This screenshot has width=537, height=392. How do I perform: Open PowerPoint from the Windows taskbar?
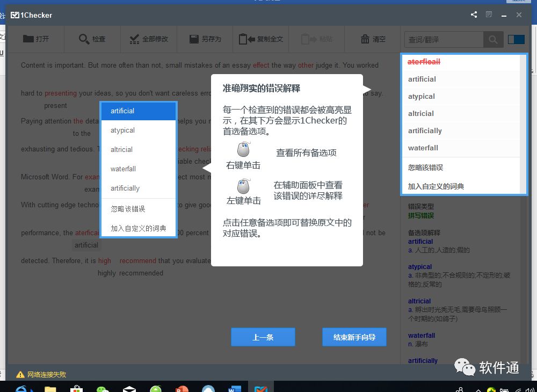tap(182, 388)
